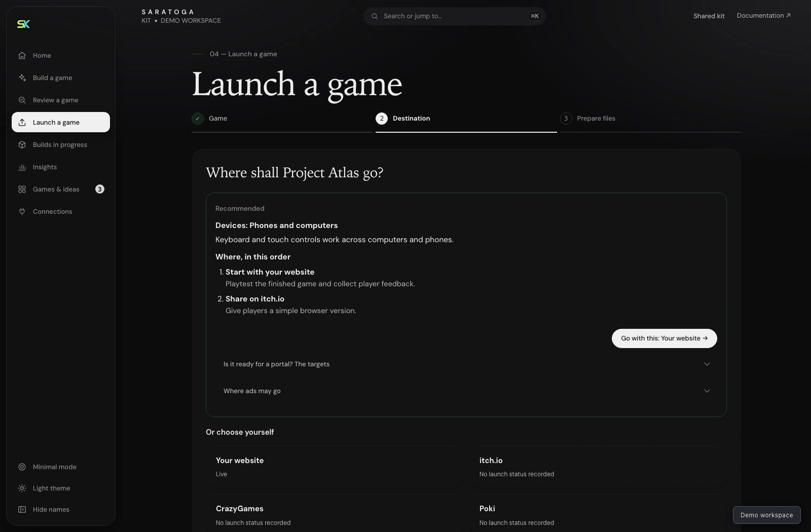Expand 'Is it ready for a portal?' section
Image resolution: width=811 pixels, height=532 pixels.
tap(466, 364)
